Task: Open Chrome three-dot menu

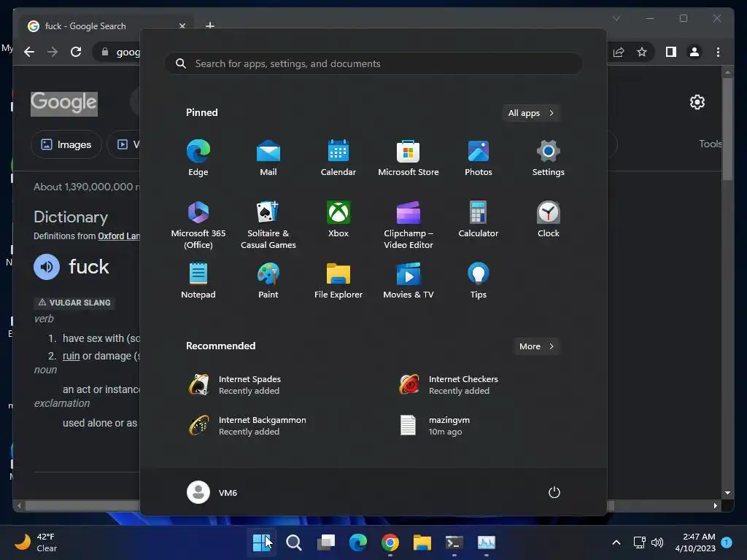Action: [718, 52]
